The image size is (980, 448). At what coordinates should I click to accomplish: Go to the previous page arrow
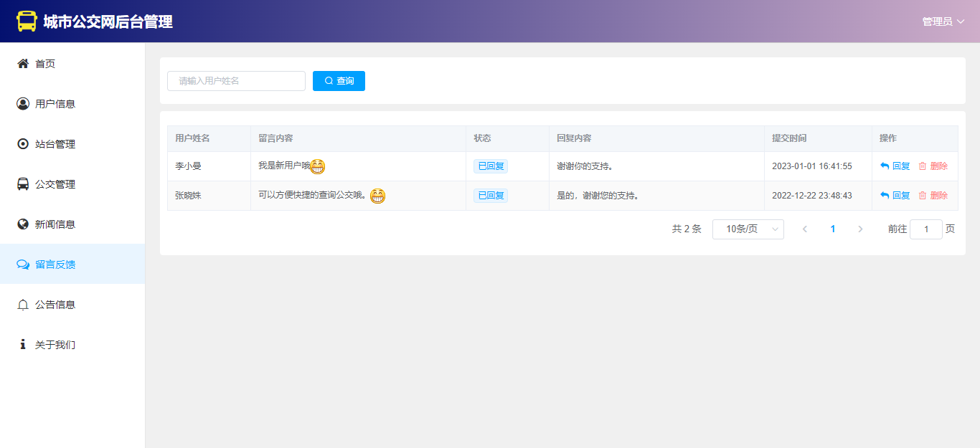pos(805,229)
